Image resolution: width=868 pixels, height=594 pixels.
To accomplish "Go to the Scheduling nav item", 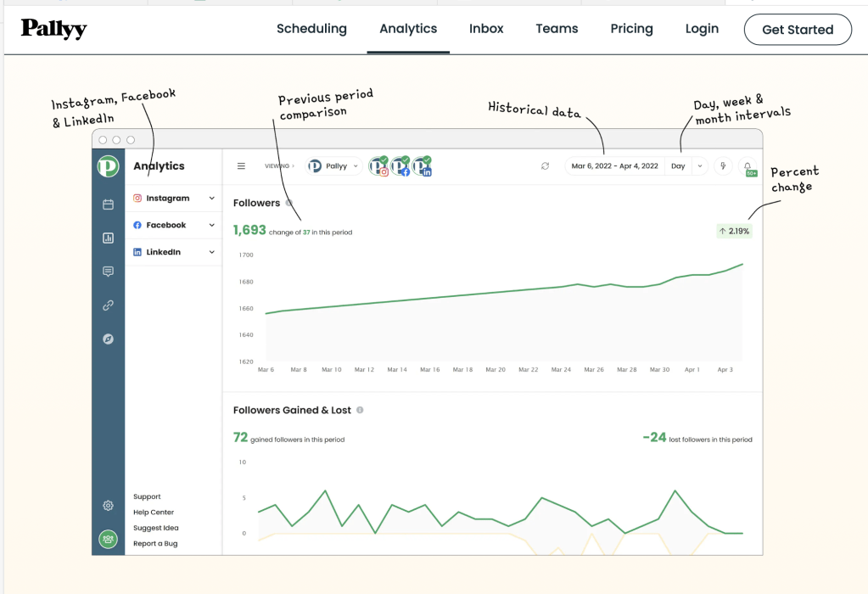I will point(311,29).
